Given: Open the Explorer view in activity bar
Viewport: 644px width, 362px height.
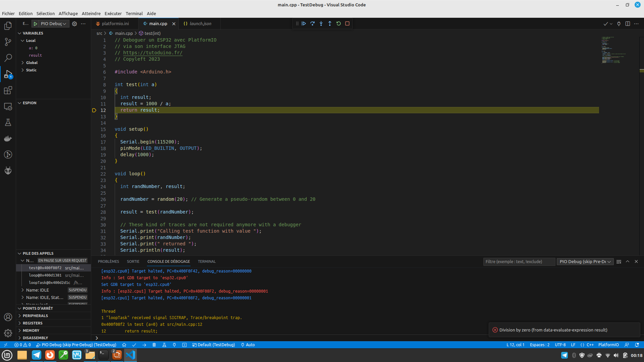Looking at the screenshot, I should tap(8, 26).
